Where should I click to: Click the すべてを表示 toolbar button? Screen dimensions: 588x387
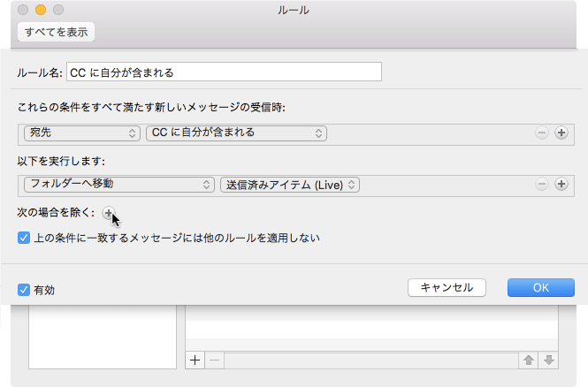click(56, 33)
